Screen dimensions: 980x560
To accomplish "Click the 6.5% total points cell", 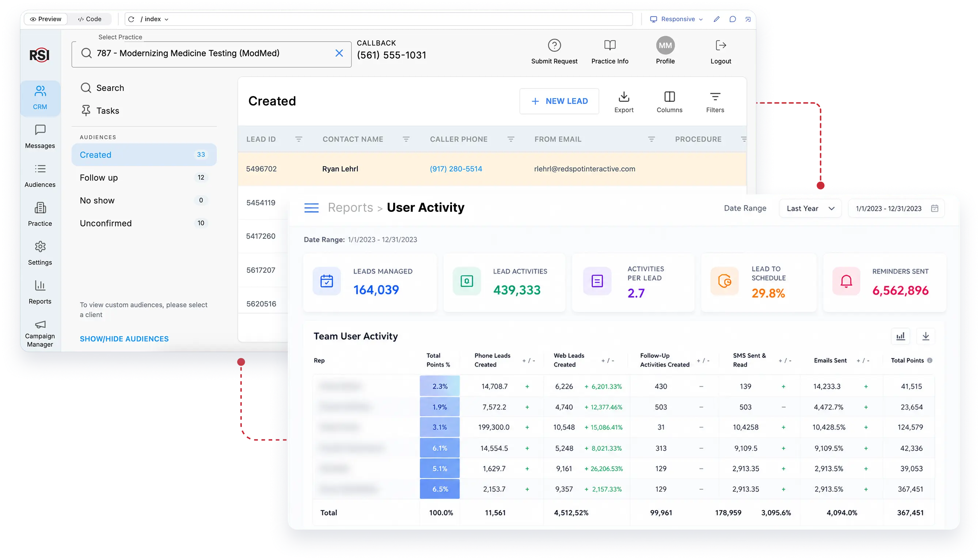I will 440,489.
